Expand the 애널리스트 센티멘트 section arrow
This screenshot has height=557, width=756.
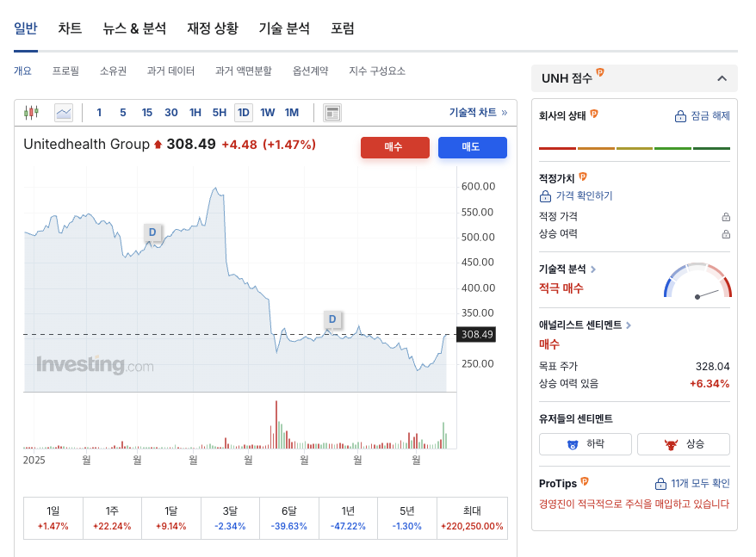(x=629, y=325)
